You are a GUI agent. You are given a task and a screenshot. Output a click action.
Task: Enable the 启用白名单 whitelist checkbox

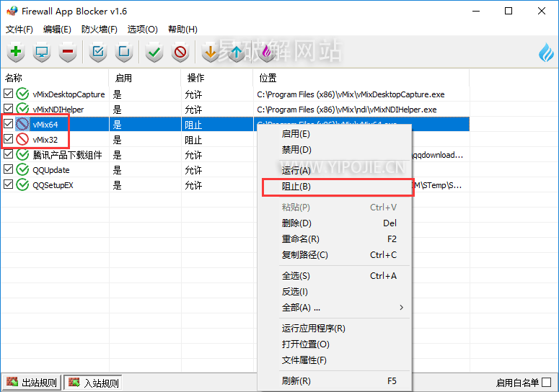[x=546, y=383]
